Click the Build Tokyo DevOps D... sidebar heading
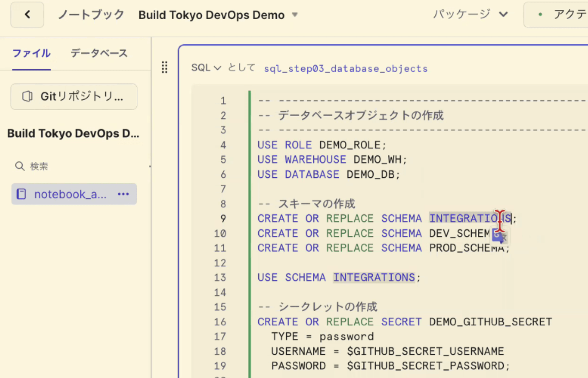 point(73,134)
